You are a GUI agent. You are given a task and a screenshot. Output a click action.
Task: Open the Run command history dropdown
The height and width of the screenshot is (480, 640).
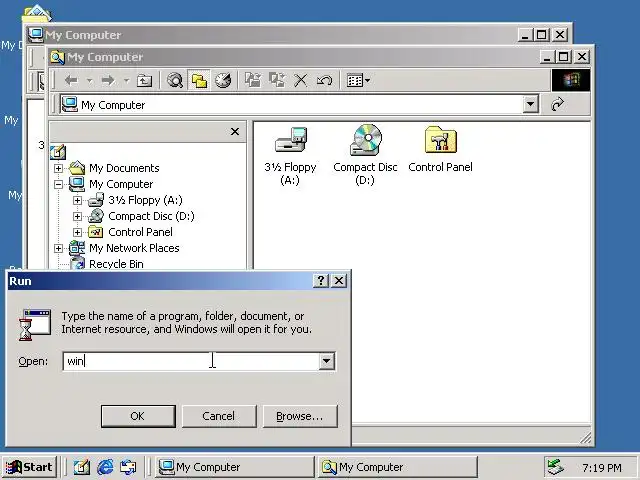[327, 361]
